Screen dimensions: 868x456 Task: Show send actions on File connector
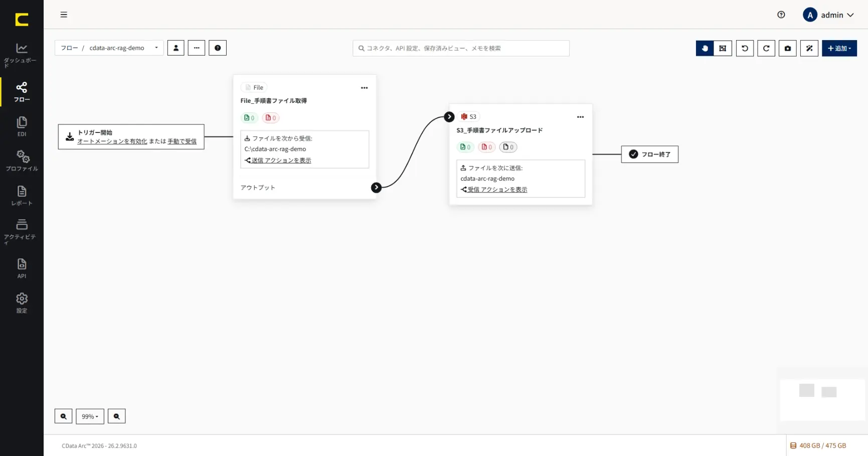(x=278, y=161)
